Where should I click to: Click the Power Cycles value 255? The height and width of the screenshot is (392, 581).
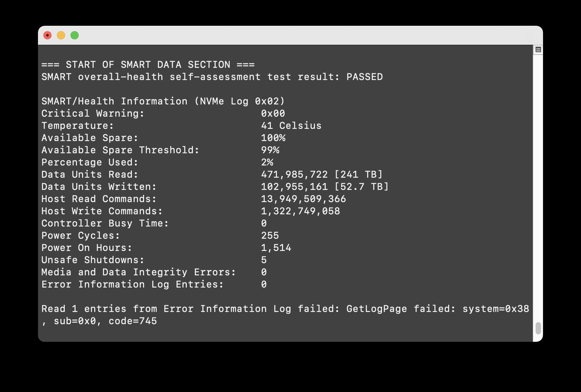point(270,236)
